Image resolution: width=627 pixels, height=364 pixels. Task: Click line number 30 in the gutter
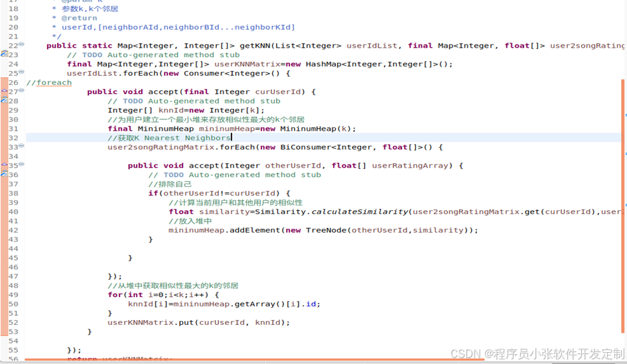point(13,119)
